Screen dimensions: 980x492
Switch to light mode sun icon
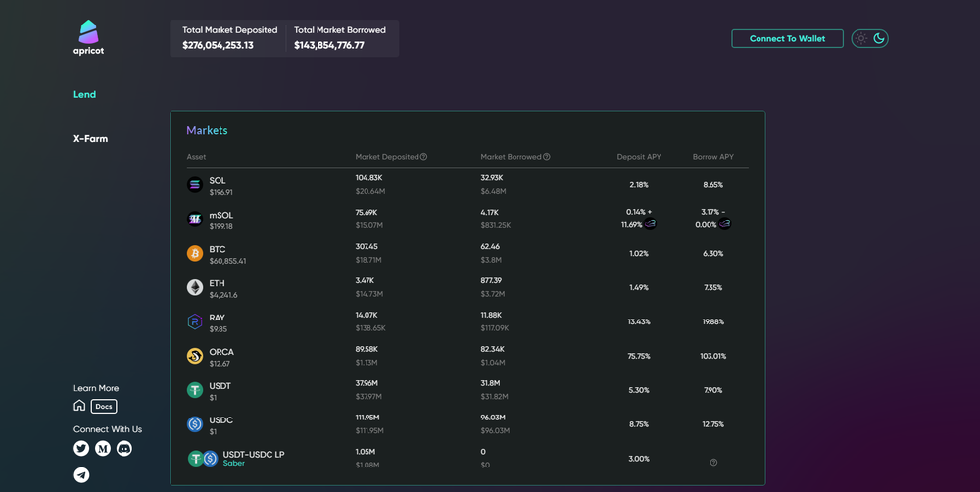tap(861, 39)
